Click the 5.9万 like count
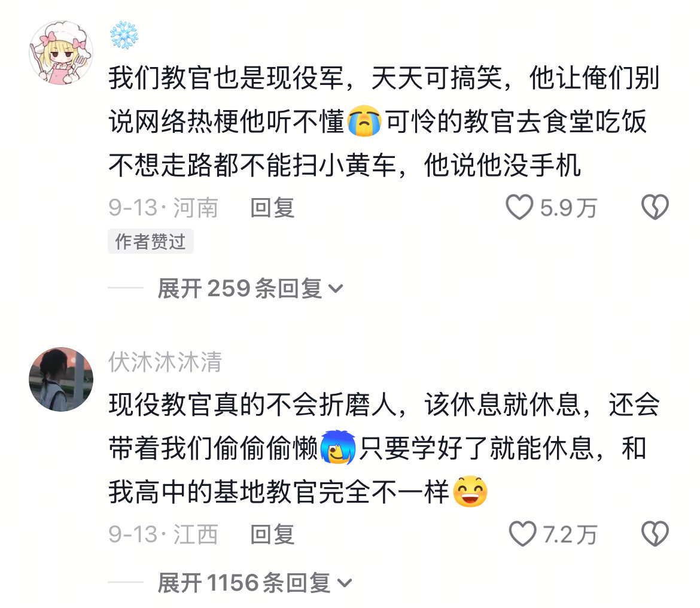The height and width of the screenshot is (608, 700). 568,208
